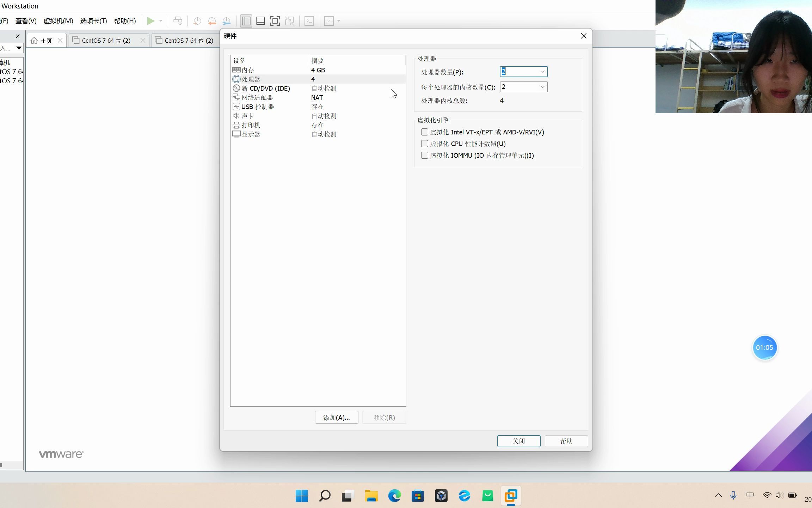812x508 pixels.
Task: Switch input method 中 indicator
Action: (x=750, y=495)
